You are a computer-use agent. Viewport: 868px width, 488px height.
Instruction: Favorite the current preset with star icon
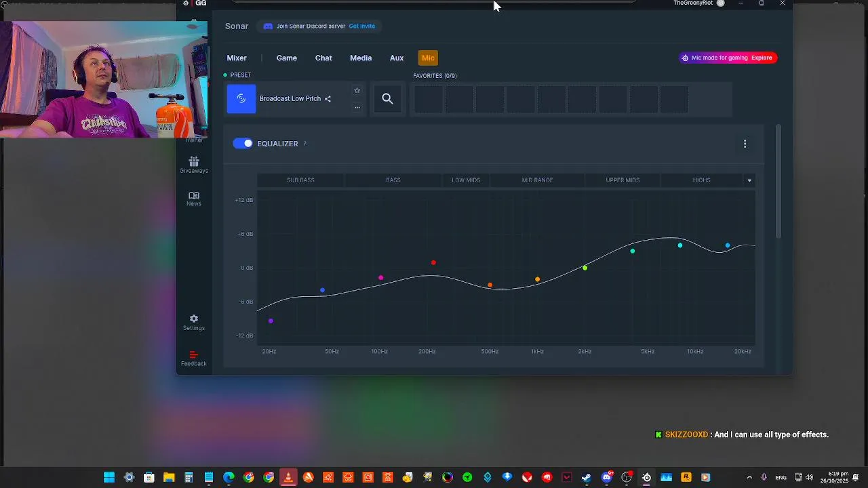(357, 90)
